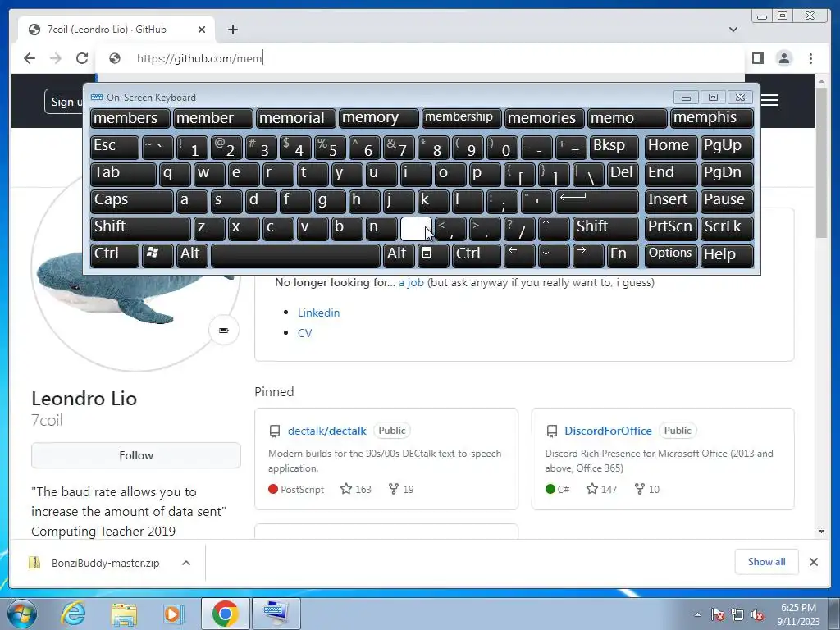
Task: Toggle the left Alt key
Action: [x=192, y=256]
